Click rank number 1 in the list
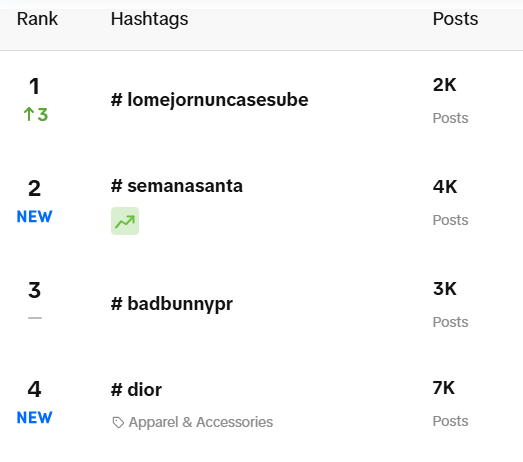The height and width of the screenshot is (462, 523). pyautogui.click(x=34, y=86)
